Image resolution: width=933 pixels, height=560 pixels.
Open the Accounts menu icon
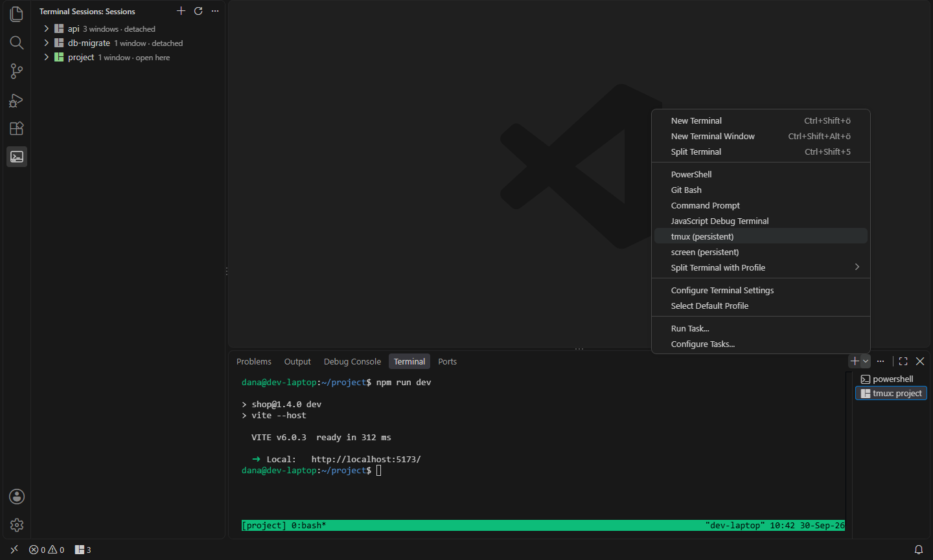coord(17,497)
